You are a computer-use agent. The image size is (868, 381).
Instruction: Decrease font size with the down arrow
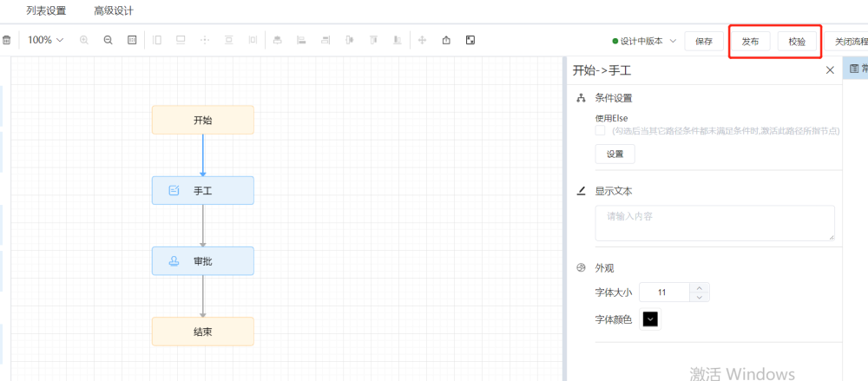(x=700, y=298)
